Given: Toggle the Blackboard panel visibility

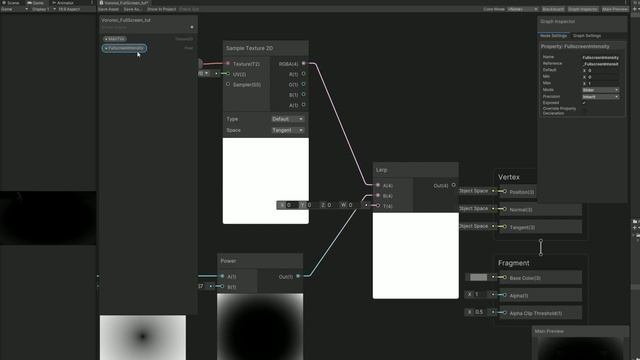Looking at the screenshot, I should [x=553, y=9].
